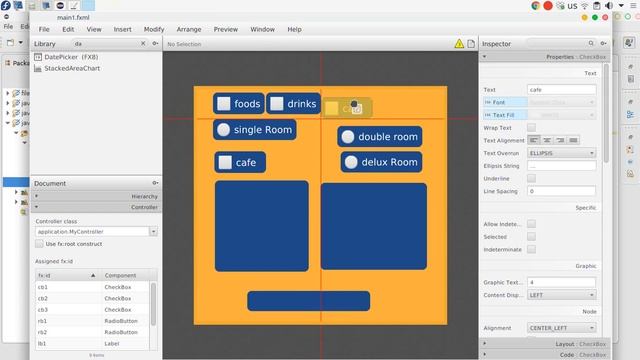Toggle the Wrap Text checkbox
The width and height of the screenshot is (640, 360).
point(531,127)
